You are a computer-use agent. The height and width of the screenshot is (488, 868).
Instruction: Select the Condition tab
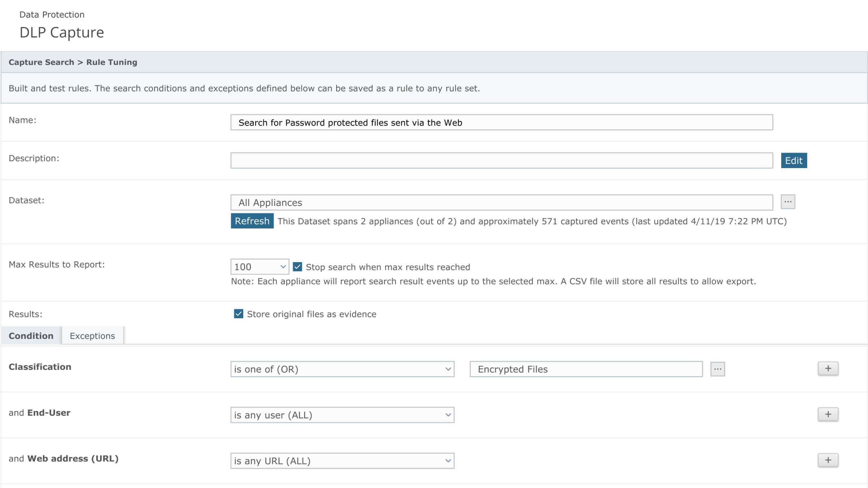pyautogui.click(x=31, y=336)
